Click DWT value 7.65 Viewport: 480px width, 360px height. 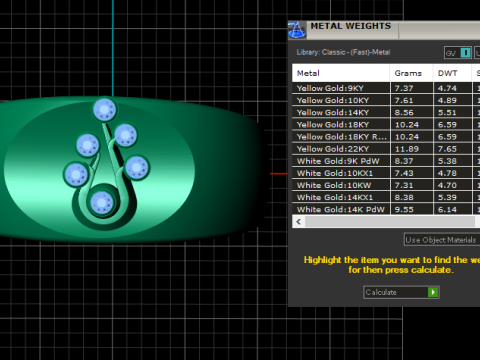coord(447,149)
